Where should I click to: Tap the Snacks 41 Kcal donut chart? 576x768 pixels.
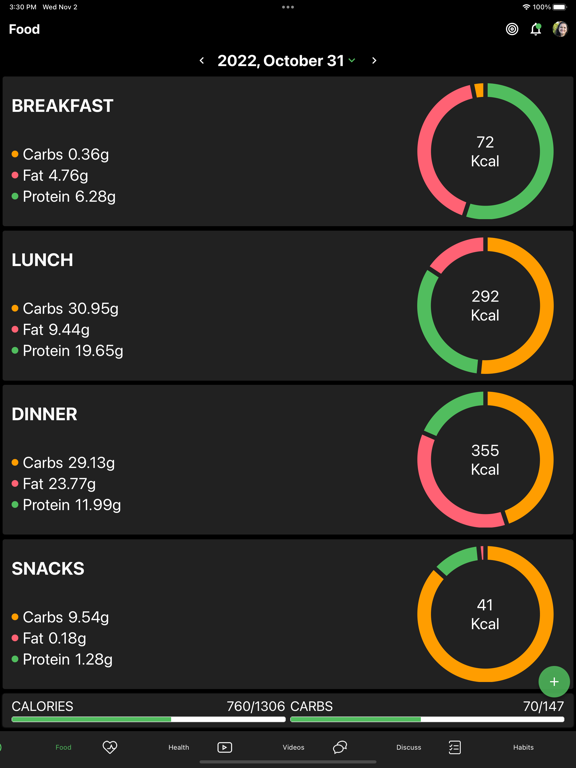485,614
